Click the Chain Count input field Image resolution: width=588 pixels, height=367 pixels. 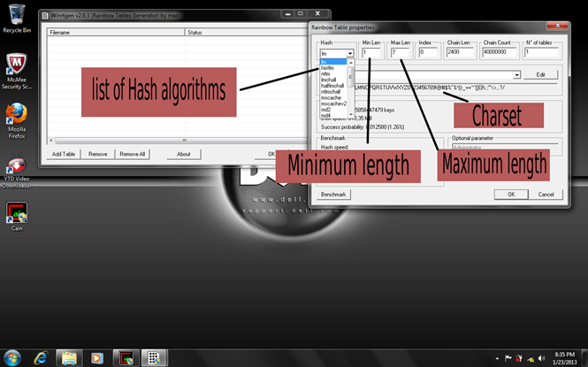pos(499,53)
